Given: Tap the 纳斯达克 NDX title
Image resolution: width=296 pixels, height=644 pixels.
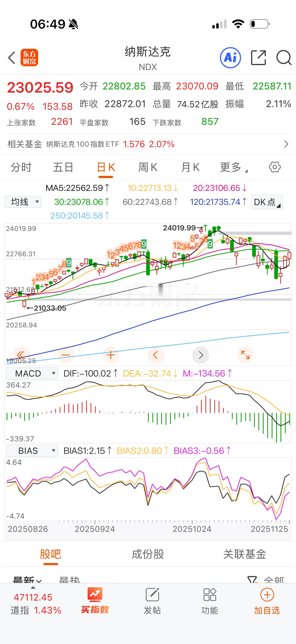Looking at the screenshot, I should click(148, 58).
